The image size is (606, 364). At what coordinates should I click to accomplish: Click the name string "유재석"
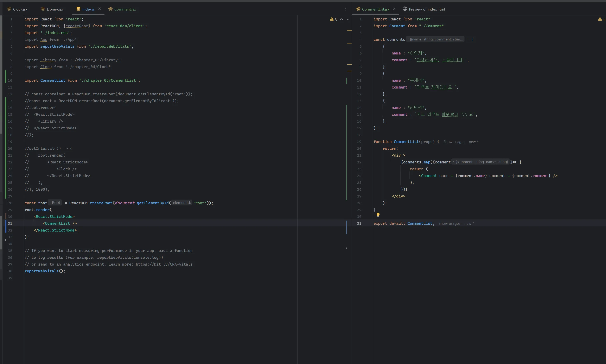tap(416, 80)
